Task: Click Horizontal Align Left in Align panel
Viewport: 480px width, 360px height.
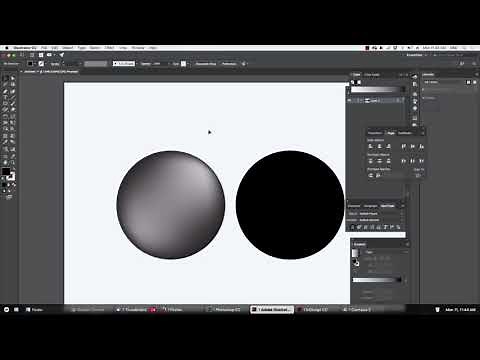Action: coord(371,146)
